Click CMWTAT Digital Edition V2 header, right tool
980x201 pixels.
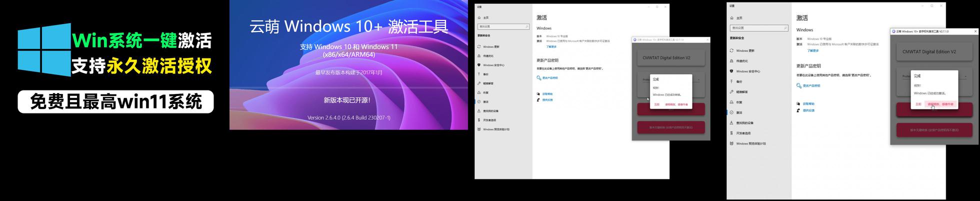pos(929,51)
